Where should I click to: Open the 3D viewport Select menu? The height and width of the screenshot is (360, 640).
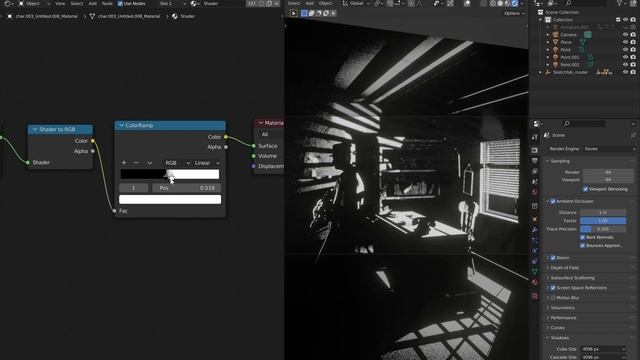pyautogui.click(x=293, y=3)
